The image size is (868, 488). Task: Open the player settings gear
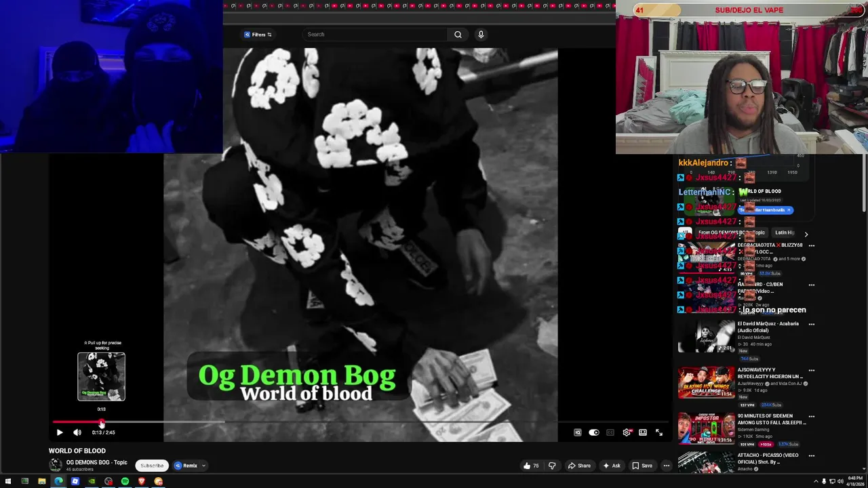click(627, 432)
